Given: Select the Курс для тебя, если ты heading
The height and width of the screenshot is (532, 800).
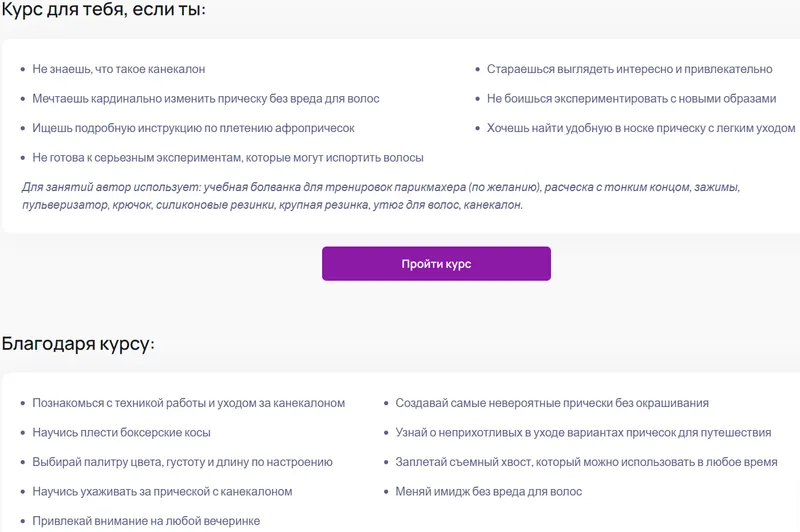Looking at the screenshot, I should click(x=104, y=10).
